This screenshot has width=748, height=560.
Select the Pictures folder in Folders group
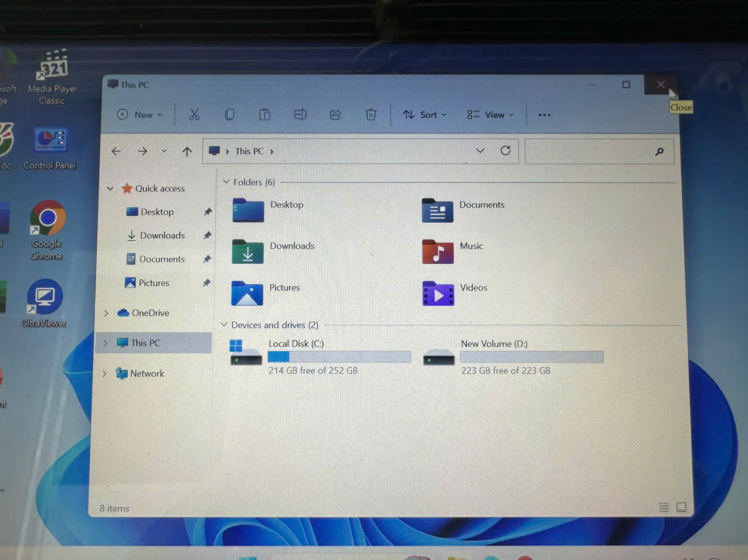pyautogui.click(x=266, y=293)
